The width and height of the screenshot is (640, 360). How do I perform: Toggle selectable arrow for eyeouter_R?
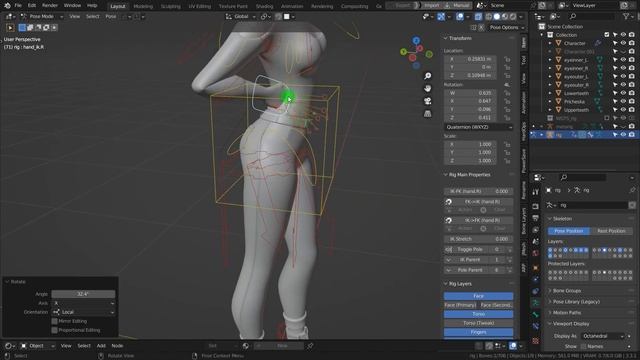(615, 85)
